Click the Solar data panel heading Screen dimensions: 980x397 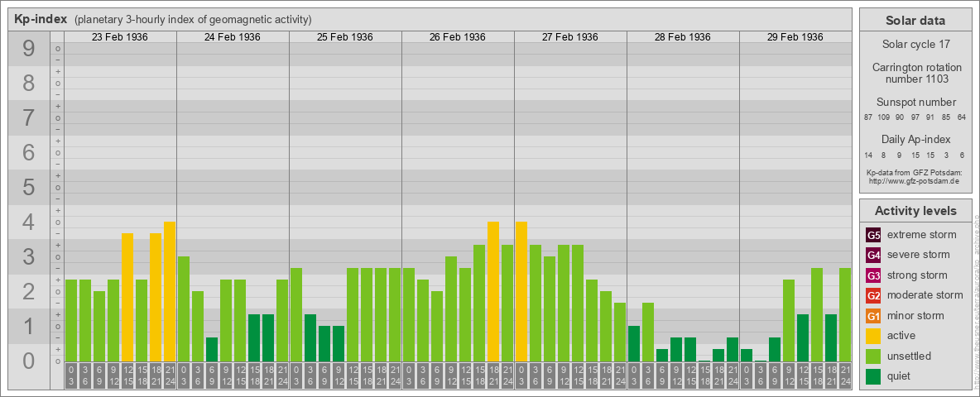click(915, 21)
